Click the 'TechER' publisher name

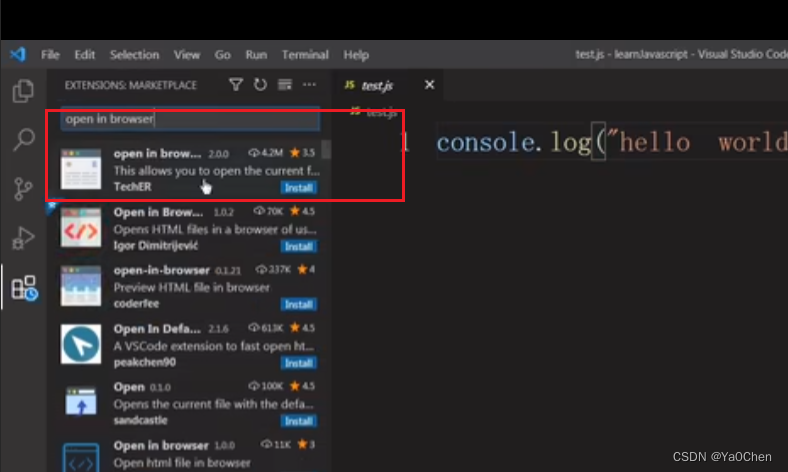coord(132,187)
